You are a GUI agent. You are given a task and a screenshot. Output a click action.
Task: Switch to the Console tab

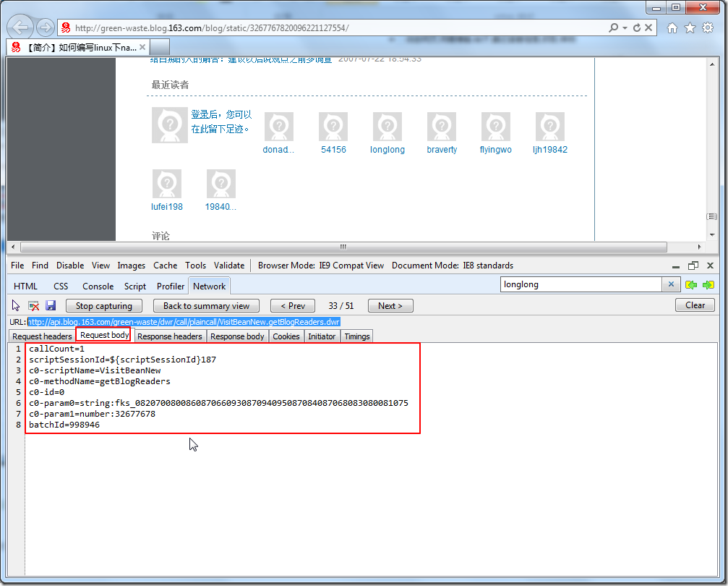(98, 286)
